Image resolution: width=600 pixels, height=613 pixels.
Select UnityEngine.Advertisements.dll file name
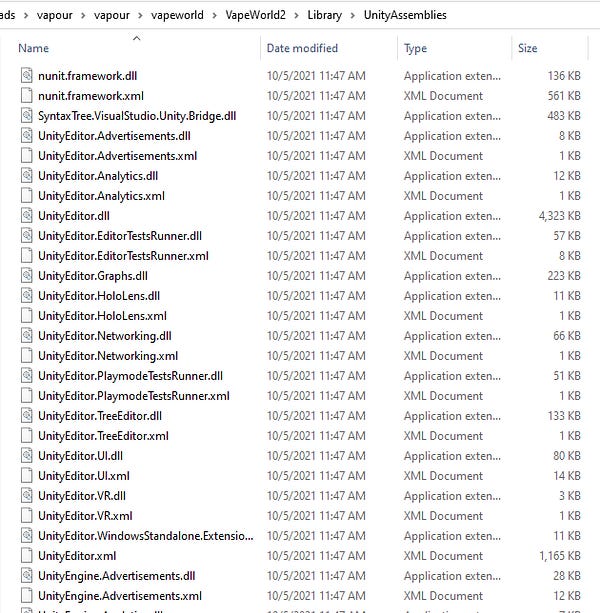(x=116, y=575)
